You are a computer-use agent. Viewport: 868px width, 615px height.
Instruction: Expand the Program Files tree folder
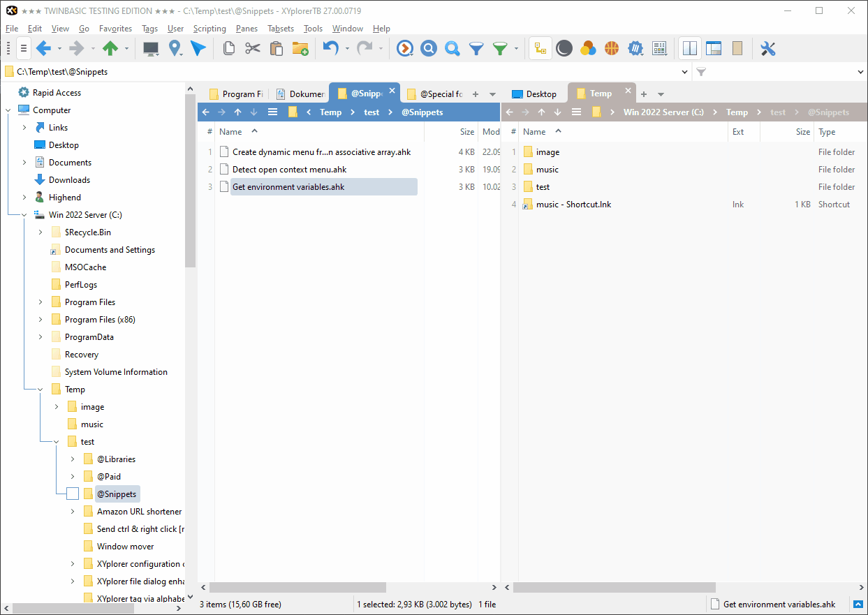coord(41,302)
